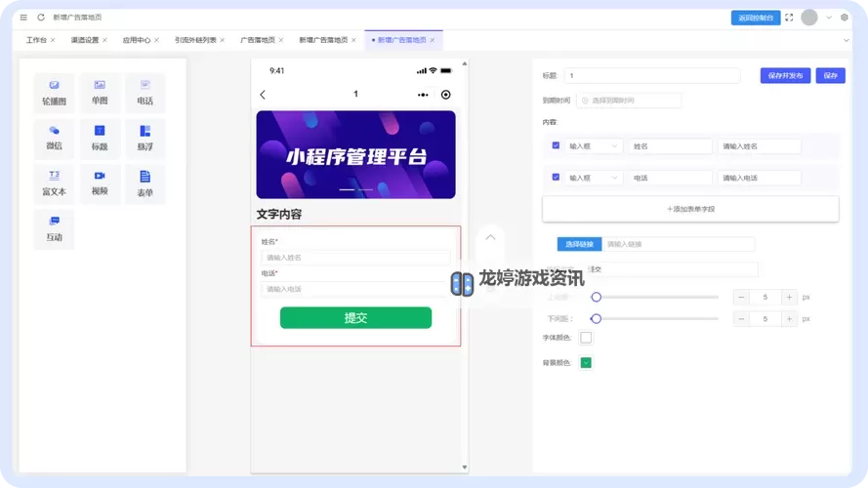Open the 输入框 type dropdown for 姓名
Image resolution: width=868 pixels, height=488 pixels.
pyautogui.click(x=594, y=146)
